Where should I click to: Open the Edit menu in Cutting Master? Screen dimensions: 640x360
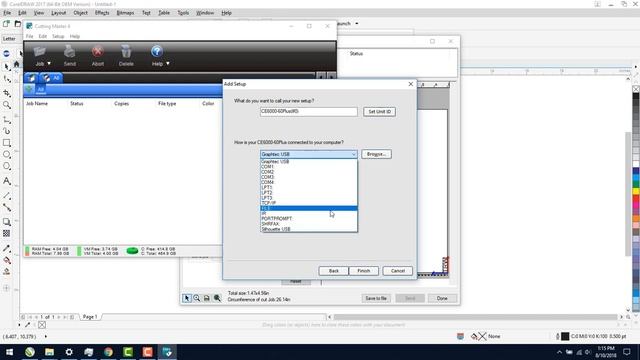click(42, 36)
